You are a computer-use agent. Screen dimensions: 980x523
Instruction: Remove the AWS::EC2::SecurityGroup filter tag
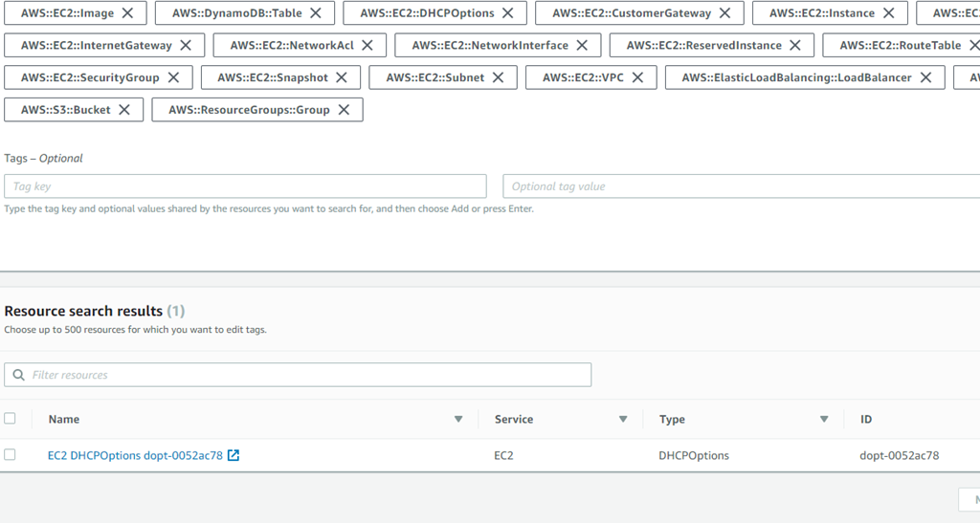coord(174,77)
